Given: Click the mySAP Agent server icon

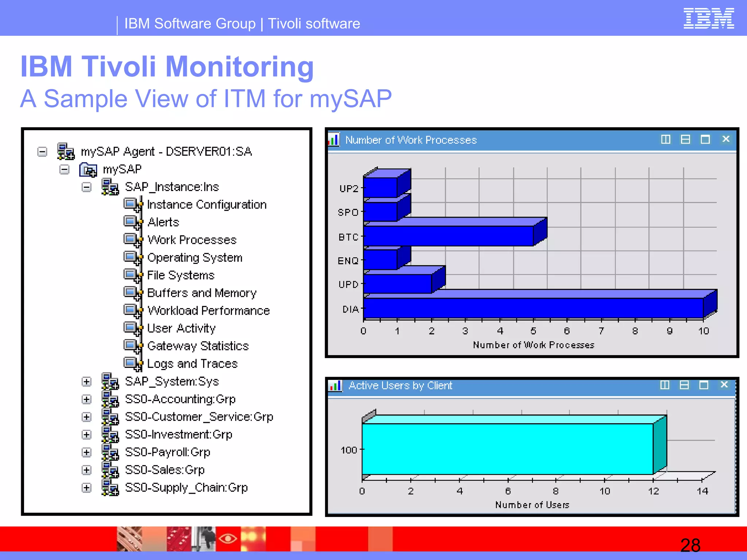Looking at the screenshot, I should click(66, 151).
